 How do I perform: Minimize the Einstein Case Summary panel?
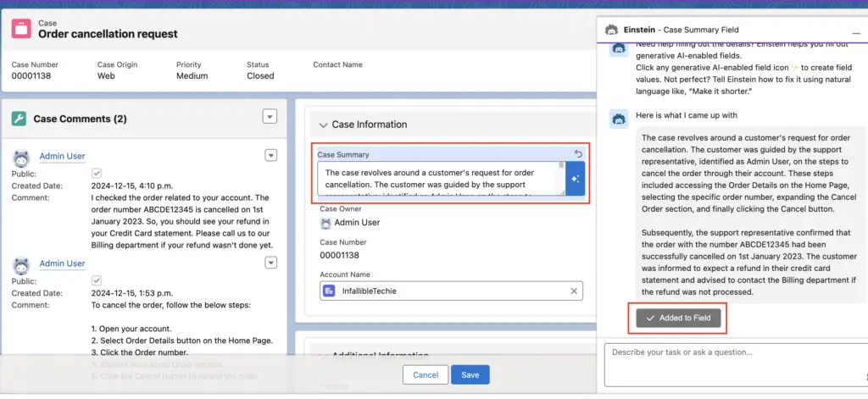pyautogui.click(x=856, y=34)
